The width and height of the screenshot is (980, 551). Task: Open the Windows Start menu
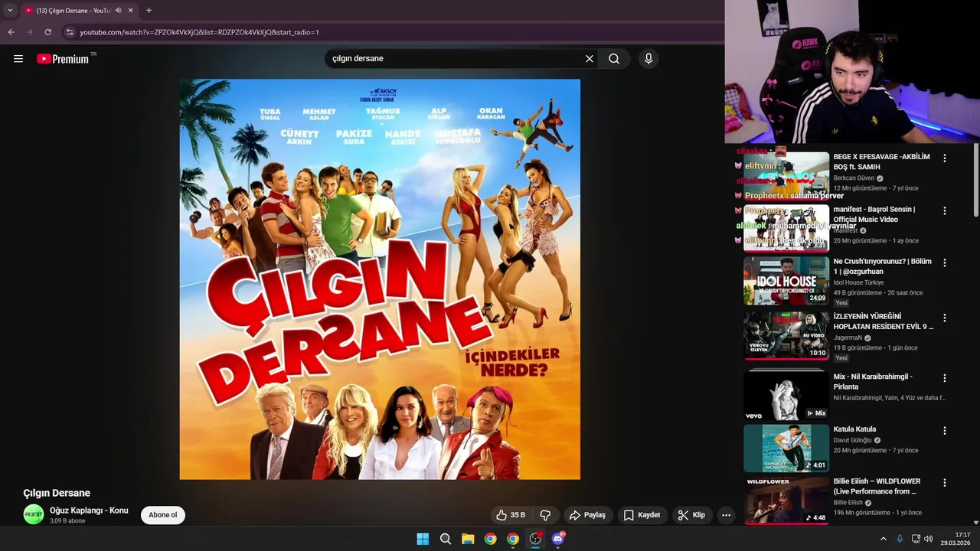click(423, 539)
